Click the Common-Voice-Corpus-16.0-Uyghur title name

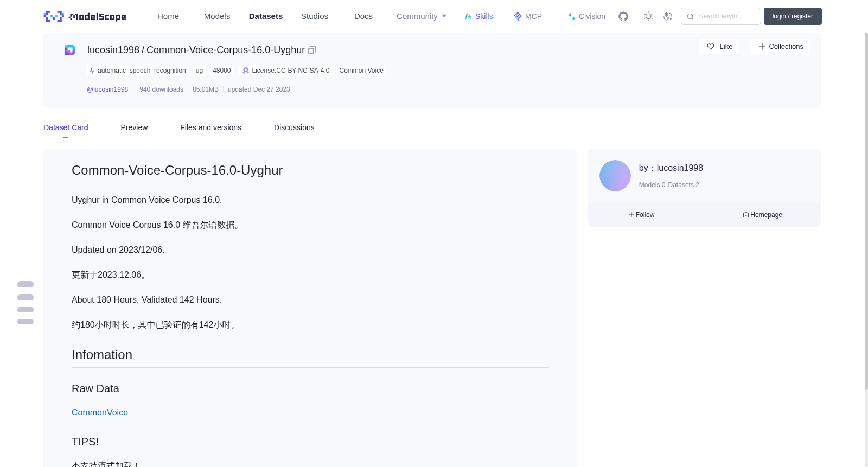[x=226, y=50]
